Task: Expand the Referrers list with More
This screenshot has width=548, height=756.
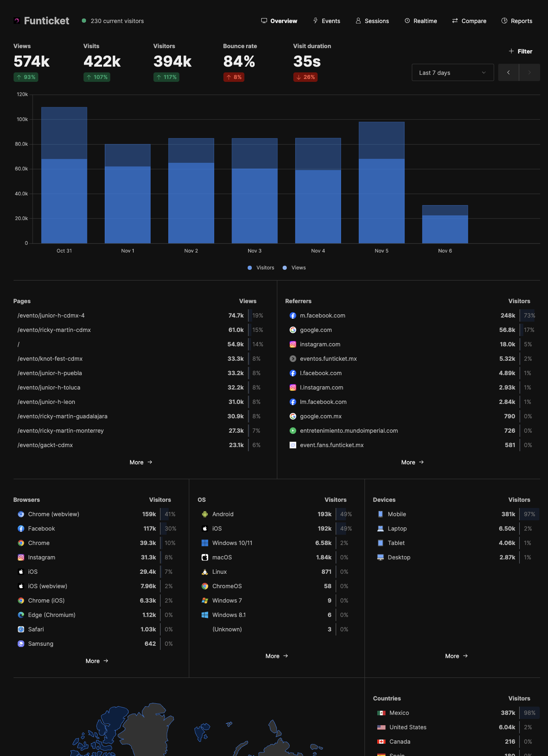Action: pos(412,462)
